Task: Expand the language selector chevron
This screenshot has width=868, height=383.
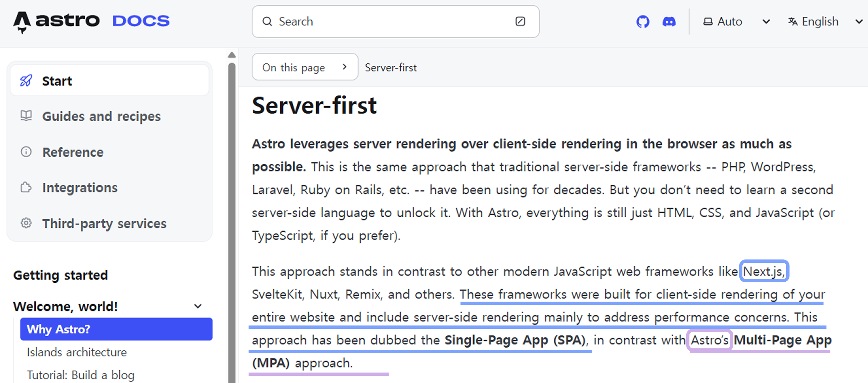Action: tap(859, 22)
